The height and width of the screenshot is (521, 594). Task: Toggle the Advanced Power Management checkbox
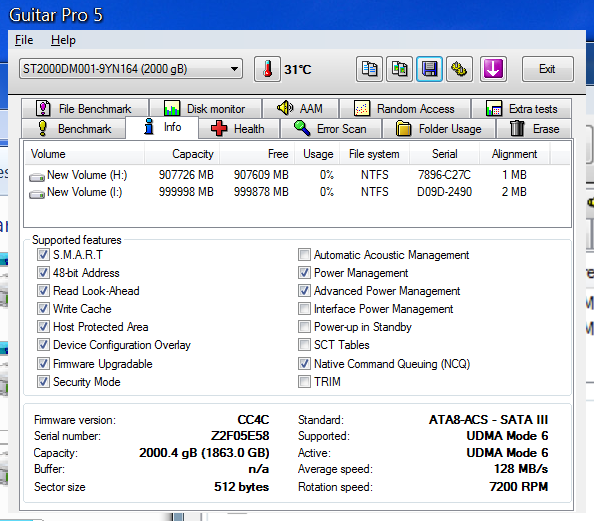[x=304, y=290]
